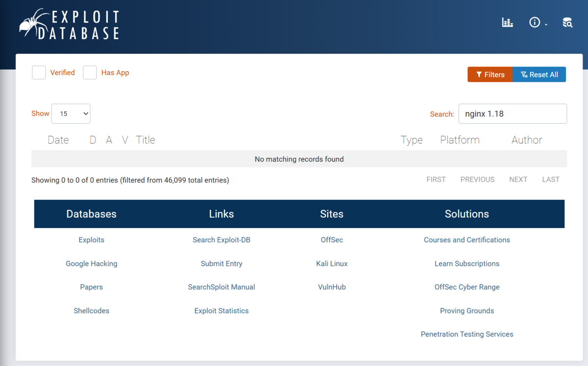Expand the arrow beside the info icon
Screen dimensions: 588x366
(546, 25)
